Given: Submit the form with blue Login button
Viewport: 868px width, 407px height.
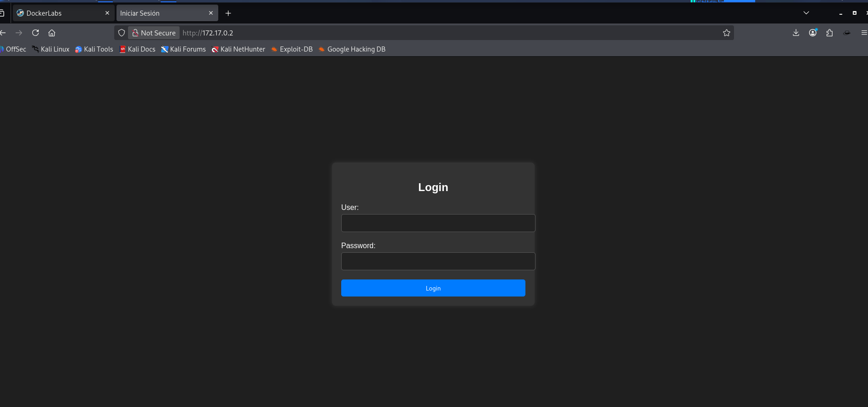Looking at the screenshot, I should pyautogui.click(x=433, y=288).
